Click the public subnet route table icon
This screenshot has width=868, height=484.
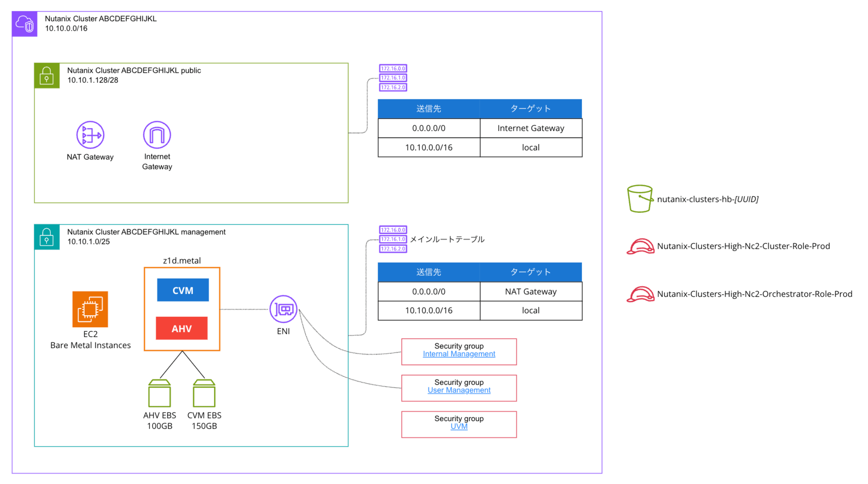click(x=393, y=78)
